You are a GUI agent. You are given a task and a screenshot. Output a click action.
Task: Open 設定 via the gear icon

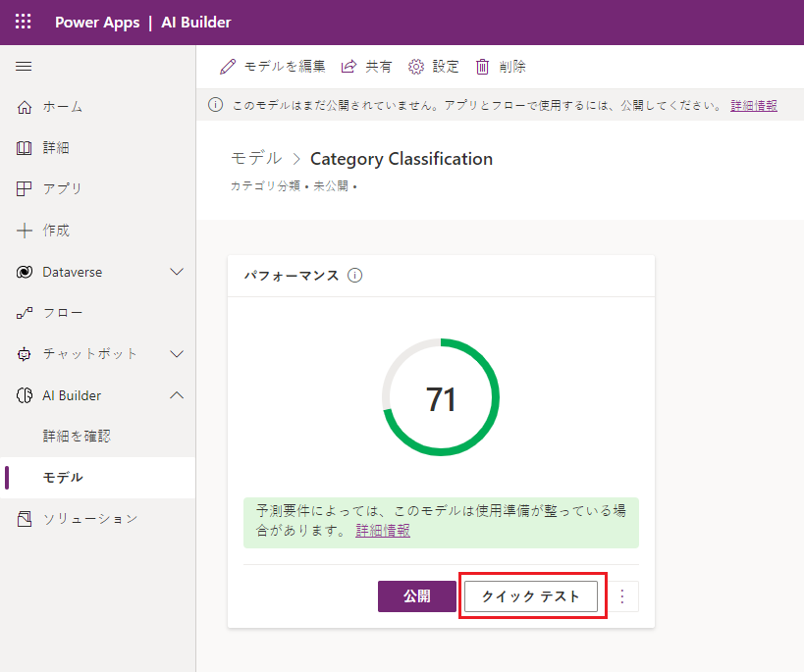coord(416,67)
